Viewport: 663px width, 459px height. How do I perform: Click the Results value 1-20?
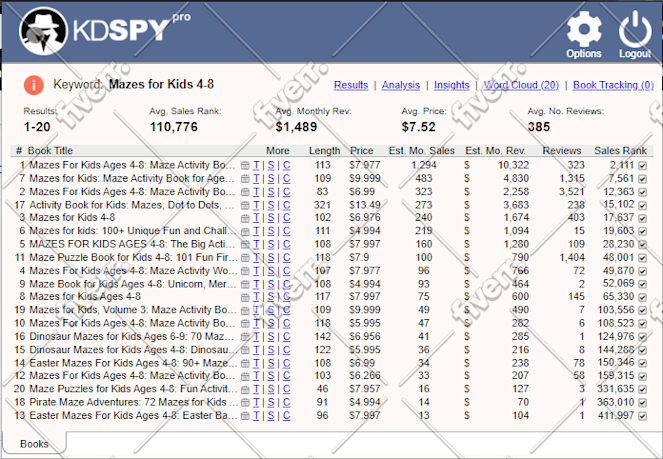click(x=37, y=127)
